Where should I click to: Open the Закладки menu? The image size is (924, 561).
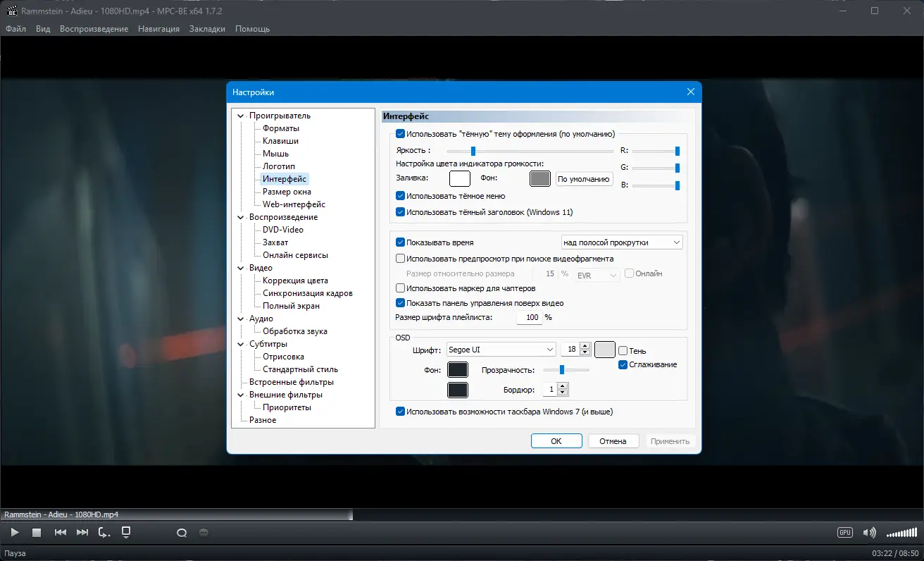[x=207, y=29]
